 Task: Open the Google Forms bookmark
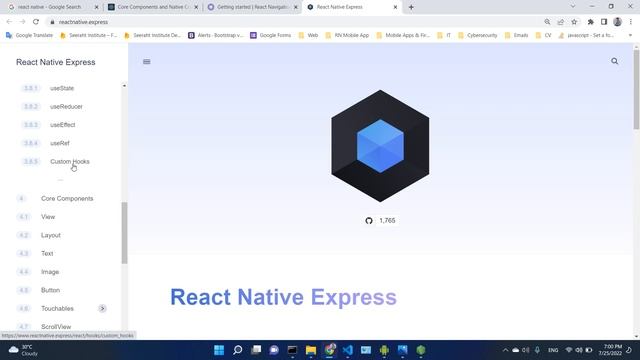[271, 36]
